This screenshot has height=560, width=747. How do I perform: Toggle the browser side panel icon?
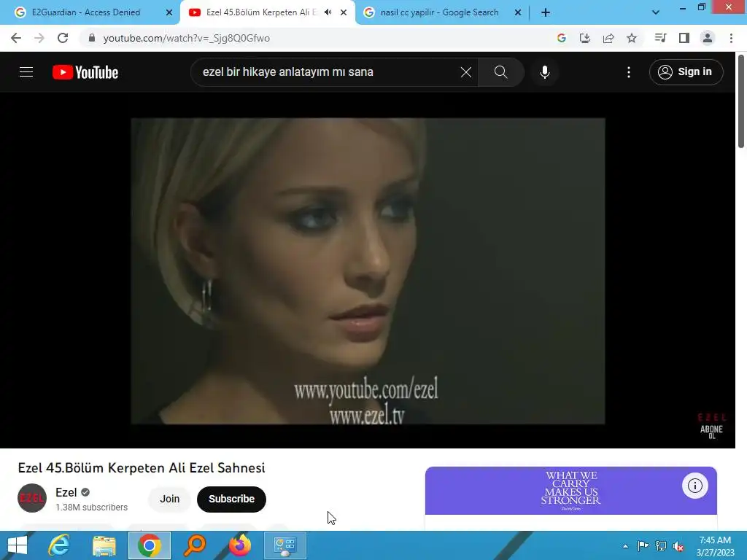tap(684, 38)
